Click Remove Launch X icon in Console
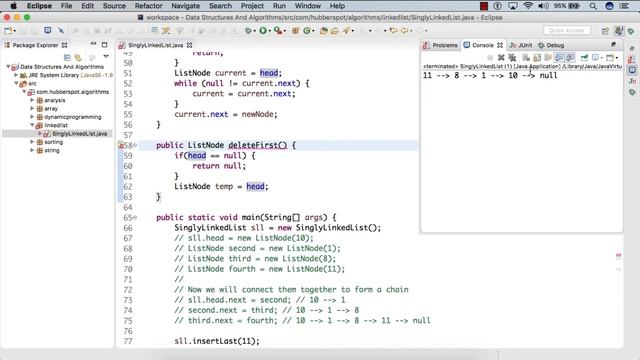 pyautogui.click(x=501, y=58)
